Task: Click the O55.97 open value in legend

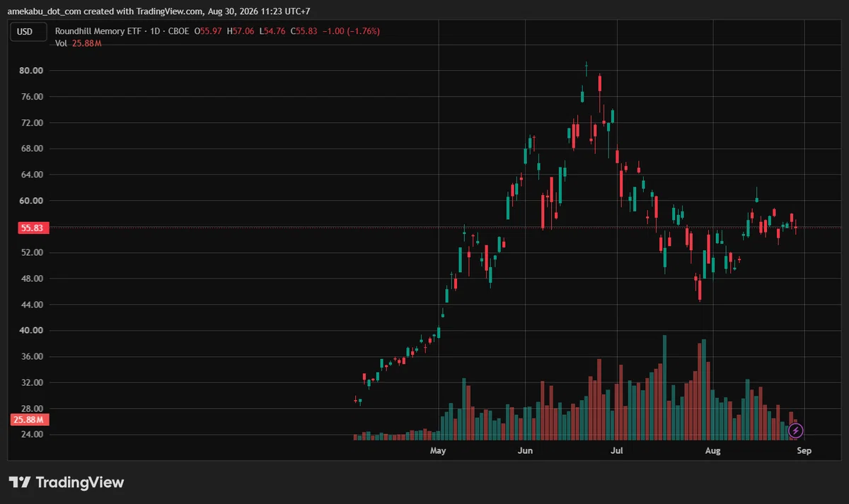Action: 208,32
